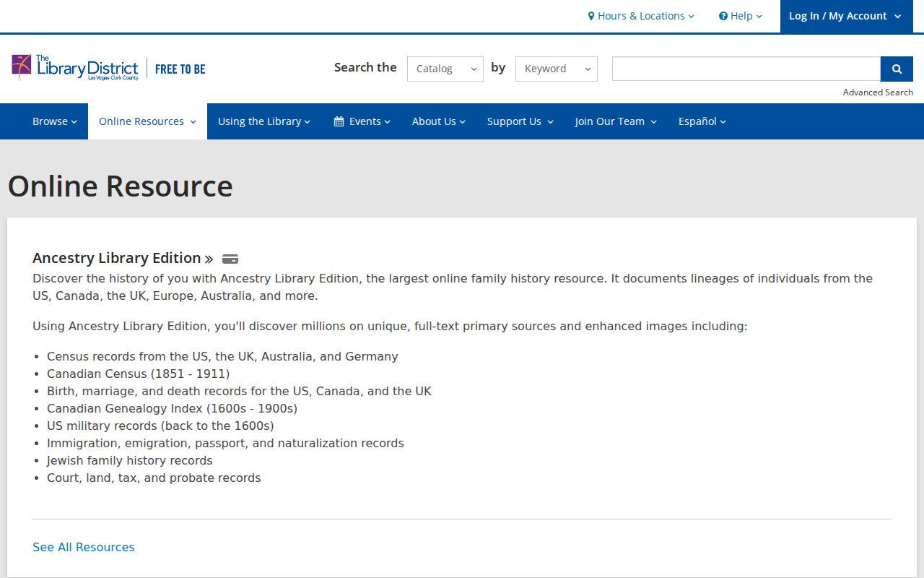This screenshot has height=578, width=924.
Task: Open the Online Resources menu
Action: tap(147, 121)
